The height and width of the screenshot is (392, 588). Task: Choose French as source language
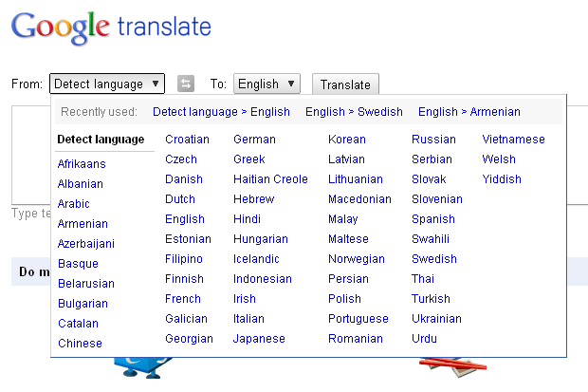click(183, 298)
